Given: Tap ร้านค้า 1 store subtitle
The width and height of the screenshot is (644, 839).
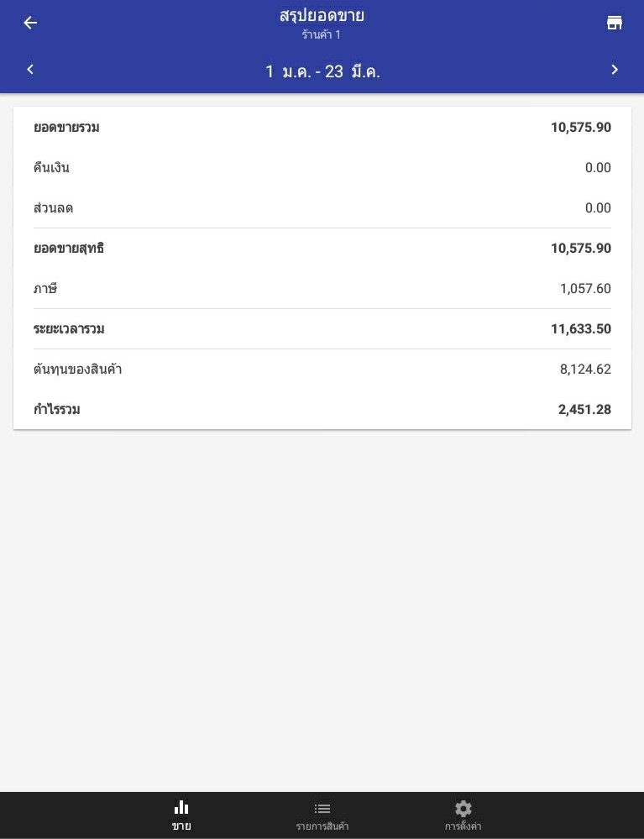Looking at the screenshot, I should tap(322, 35).
